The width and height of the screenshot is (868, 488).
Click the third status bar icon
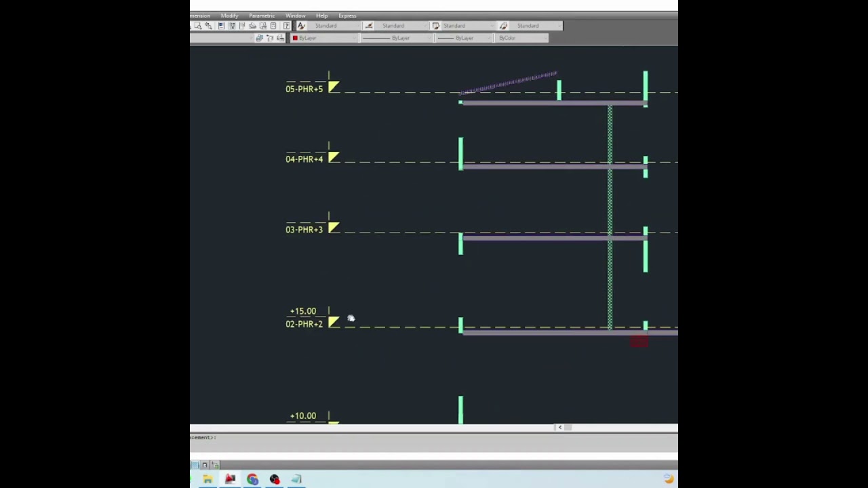(215, 465)
